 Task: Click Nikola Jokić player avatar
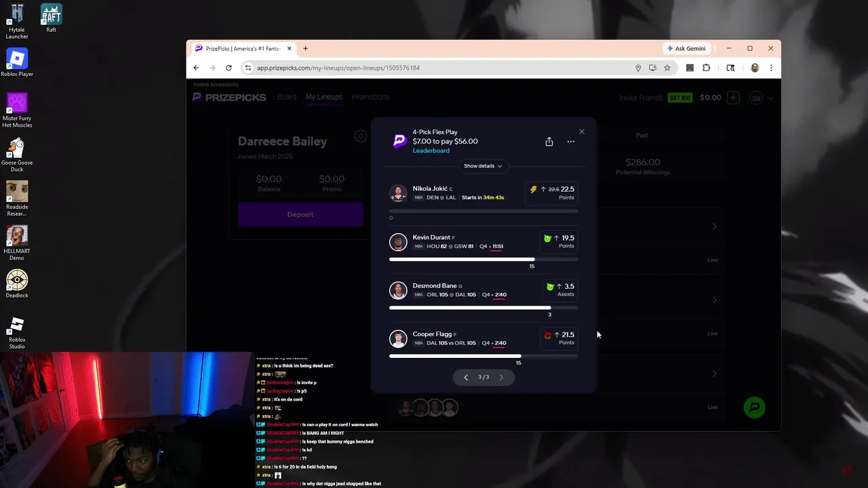398,193
